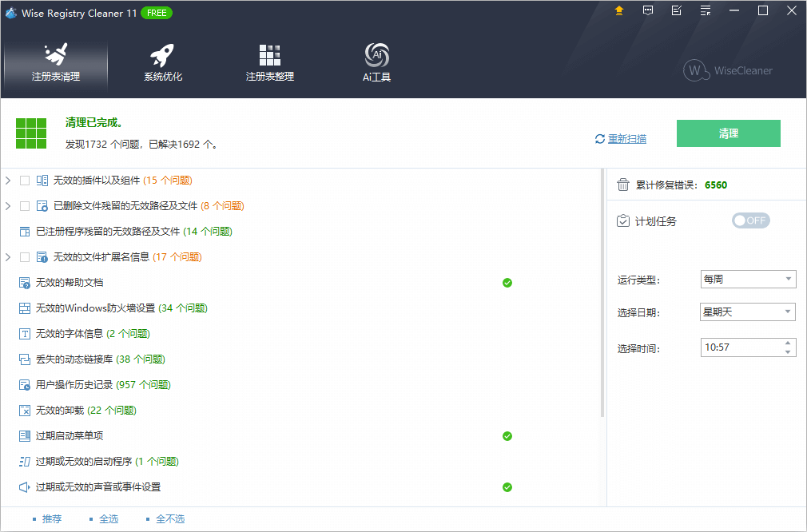
Task: Open the main menu list icon
Action: (706, 10)
